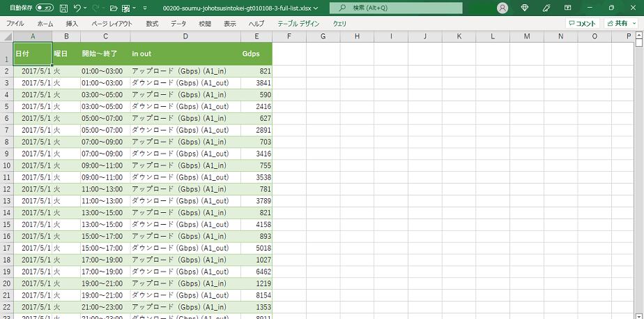Click the Select All corner triangle
The image size is (644, 319).
click(6, 36)
